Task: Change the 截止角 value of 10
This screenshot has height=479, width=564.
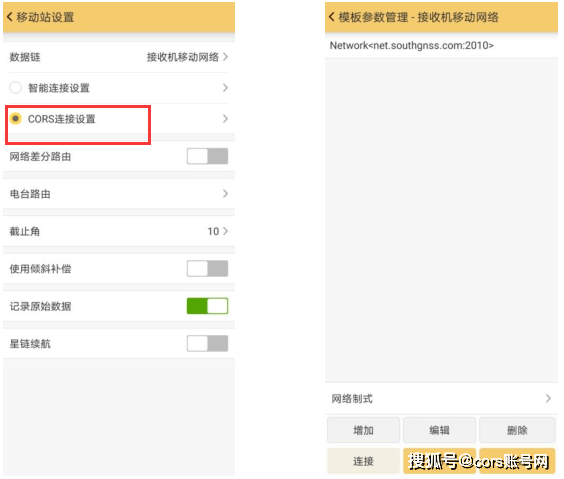Action: click(213, 231)
